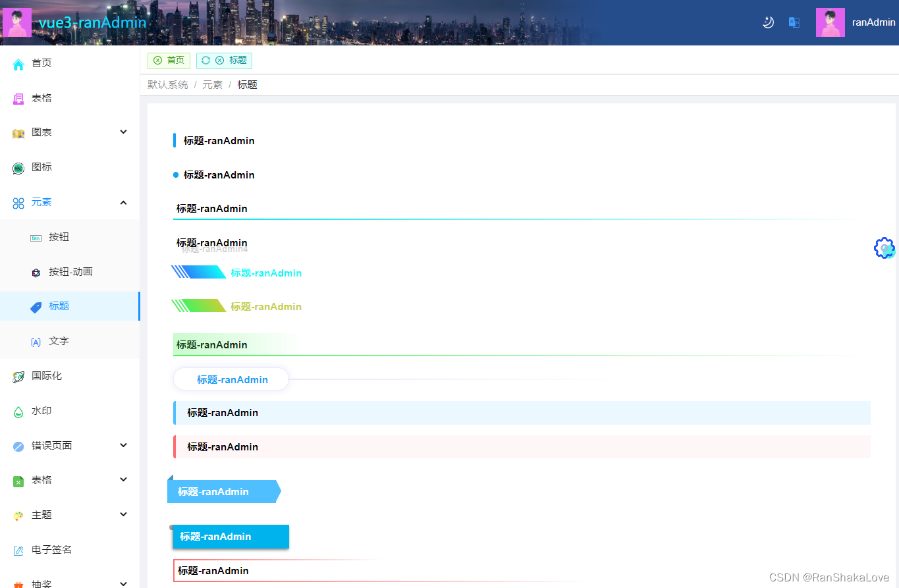This screenshot has height=588, width=899.
Task: Switch to the 标题 page tab
Action: click(x=224, y=61)
